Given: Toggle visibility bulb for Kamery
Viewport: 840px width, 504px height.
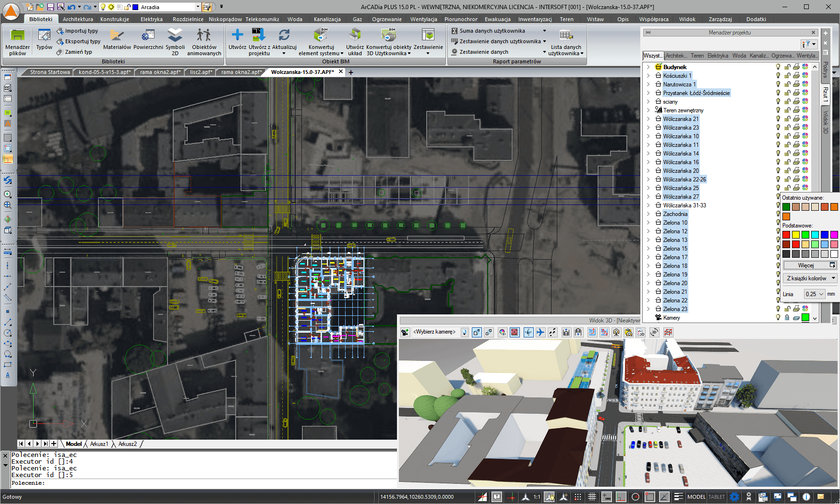Looking at the screenshot, I should click(x=778, y=318).
